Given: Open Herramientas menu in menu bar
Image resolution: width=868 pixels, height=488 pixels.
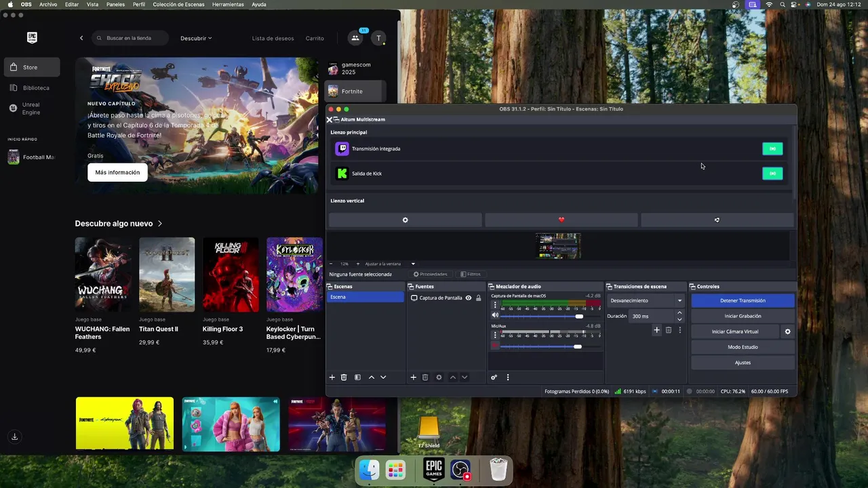Looking at the screenshot, I should click(228, 4).
